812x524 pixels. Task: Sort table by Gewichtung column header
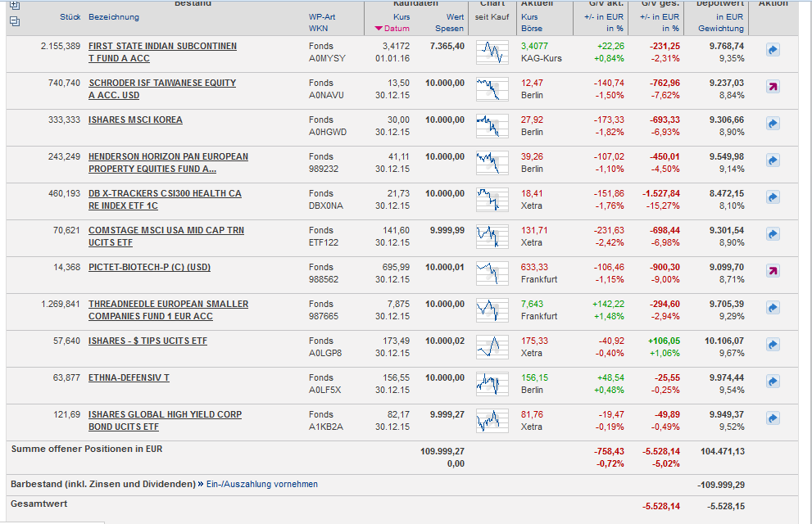click(x=721, y=29)
